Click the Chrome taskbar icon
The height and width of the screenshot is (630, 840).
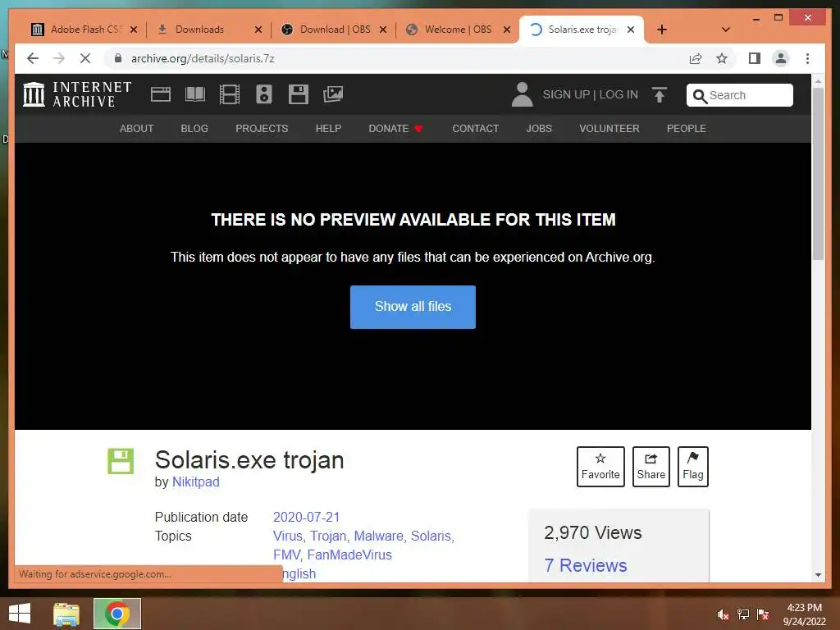point(117,614)
